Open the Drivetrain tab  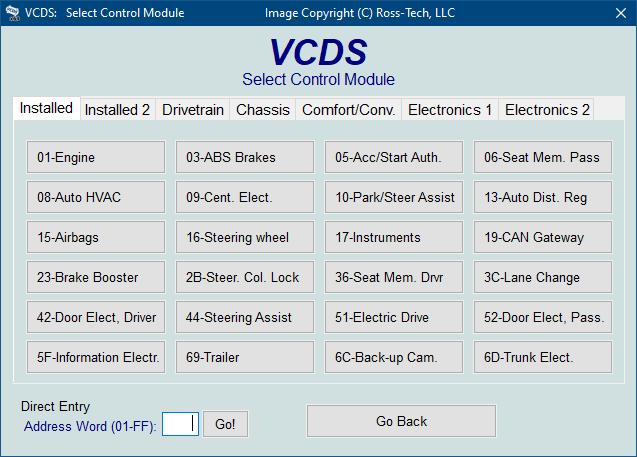tap(193, 110)
